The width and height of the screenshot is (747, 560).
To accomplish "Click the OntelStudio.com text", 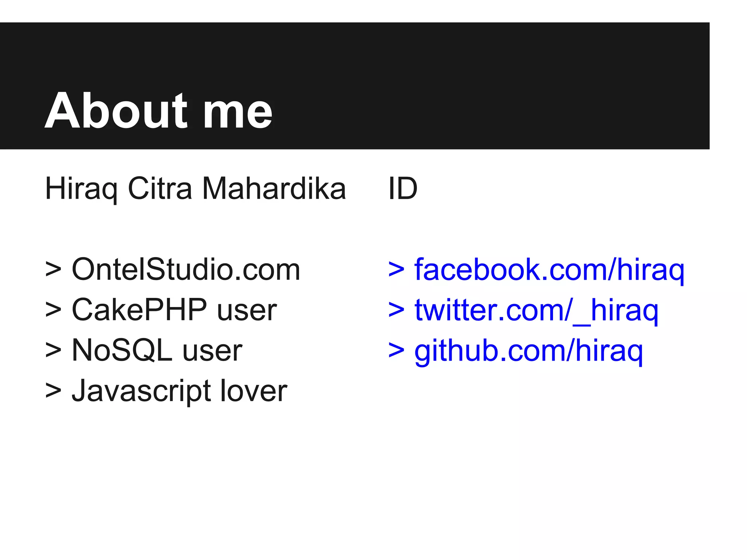I will click(x=186, y=270).
